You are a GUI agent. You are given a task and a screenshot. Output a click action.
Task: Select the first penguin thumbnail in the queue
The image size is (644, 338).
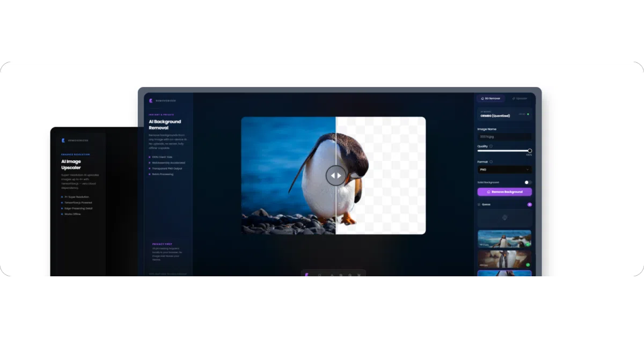click(504, 239)
